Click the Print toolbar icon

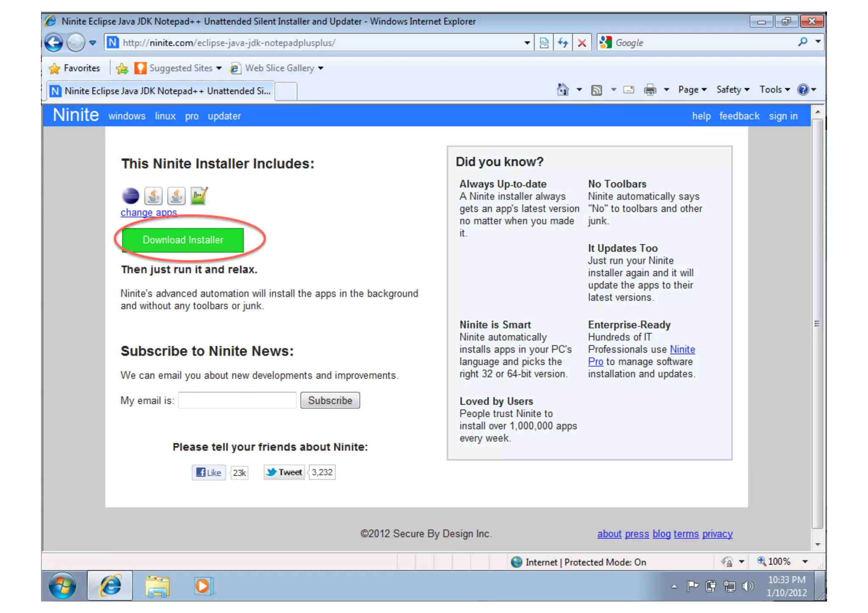650,90
